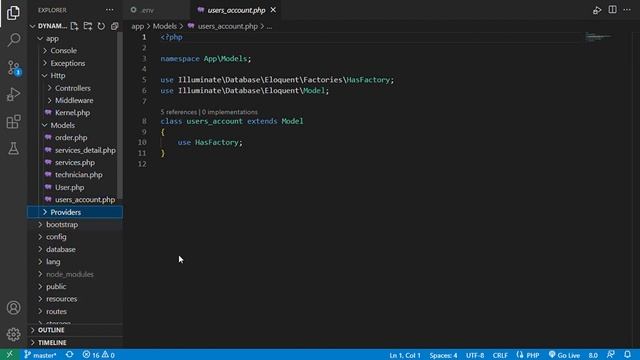Image resolution: width=640 pixels, height=360 pixels.
Task: Click the Run code icon in editor toolbar
Action: [x=597, y=10]
